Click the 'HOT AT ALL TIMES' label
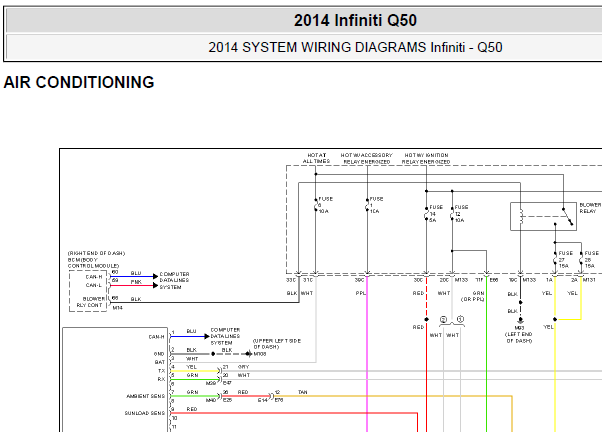Image resolution: width=602 pixels, height=432 pixels. 316,158
